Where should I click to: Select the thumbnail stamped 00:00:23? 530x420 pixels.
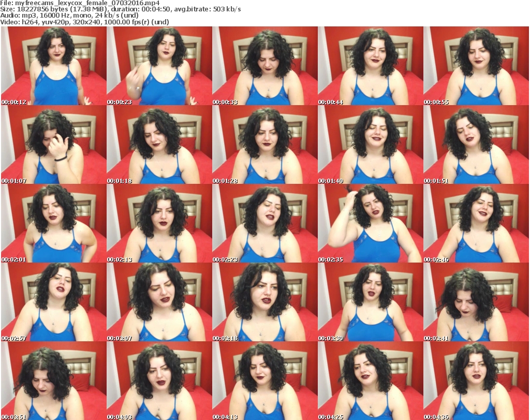pyautogui.click(x=159, y=66)
